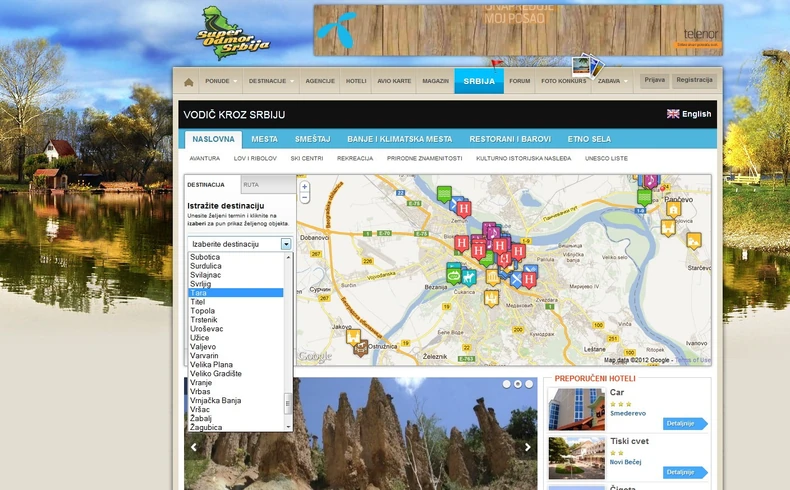
Task: Select the first slideshow indicator dot
Action: (506, 384)
